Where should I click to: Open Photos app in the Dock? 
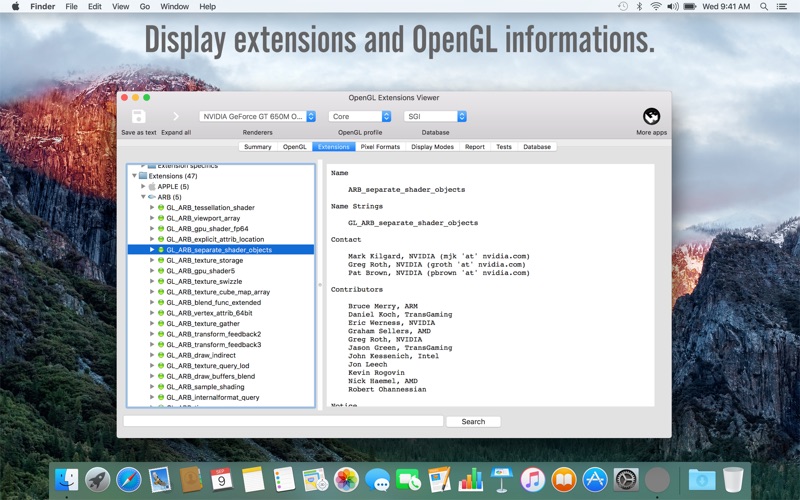click(x=346, y=480)
